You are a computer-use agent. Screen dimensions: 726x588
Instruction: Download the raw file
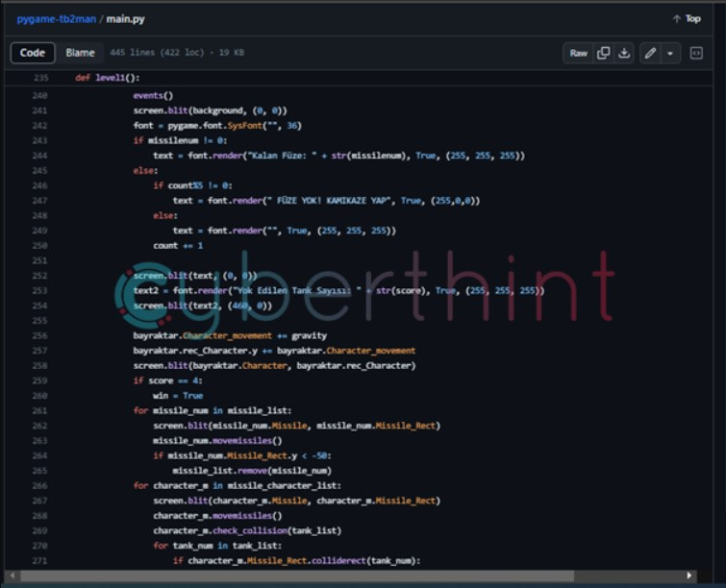tap(624, 53)
